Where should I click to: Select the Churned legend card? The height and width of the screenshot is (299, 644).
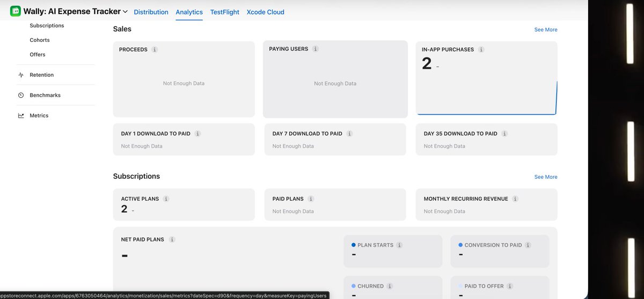(x=393, y=287)
